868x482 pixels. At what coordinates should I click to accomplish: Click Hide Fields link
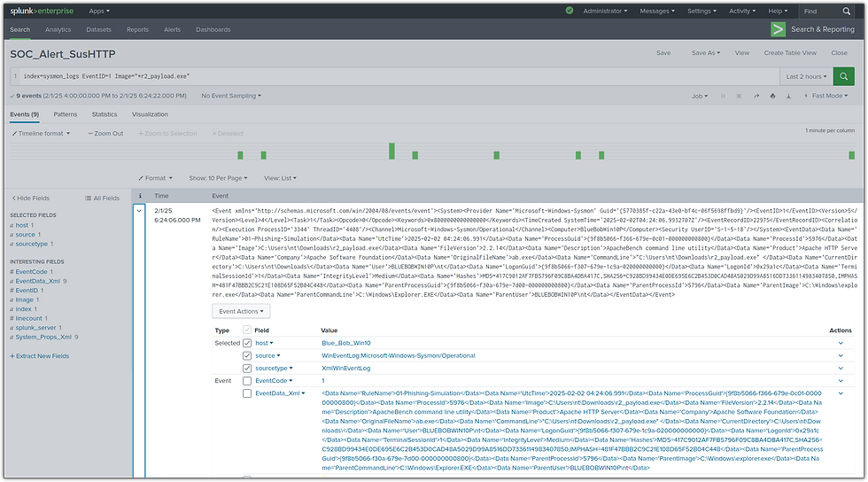pos(31,198)
